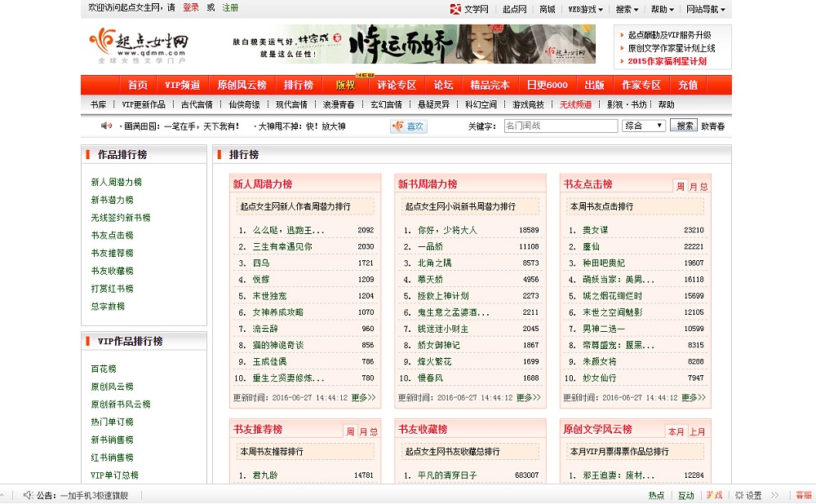Click the bottom bar 公告 speaker icon
Viewport: 816px width, 504px height.
(x=29, y=495)
